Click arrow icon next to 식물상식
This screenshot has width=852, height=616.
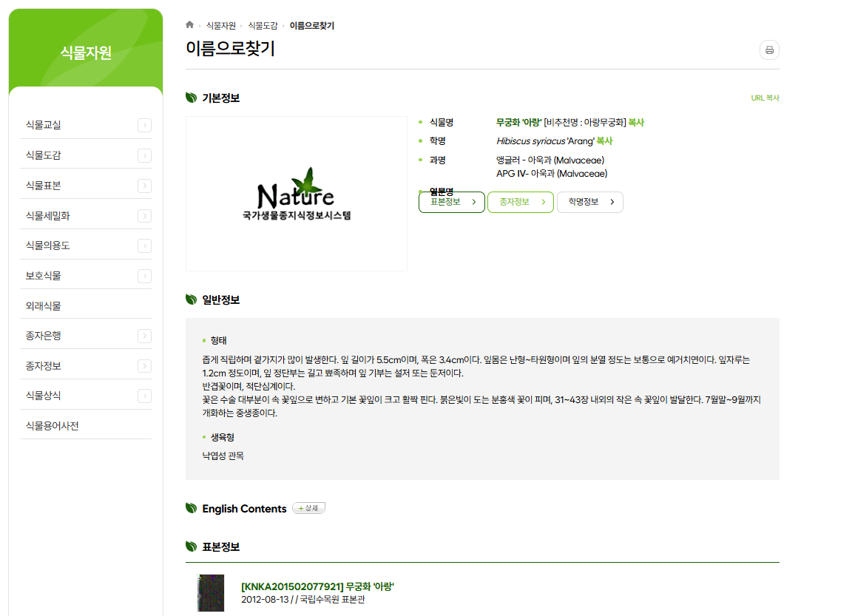point(144,396)
